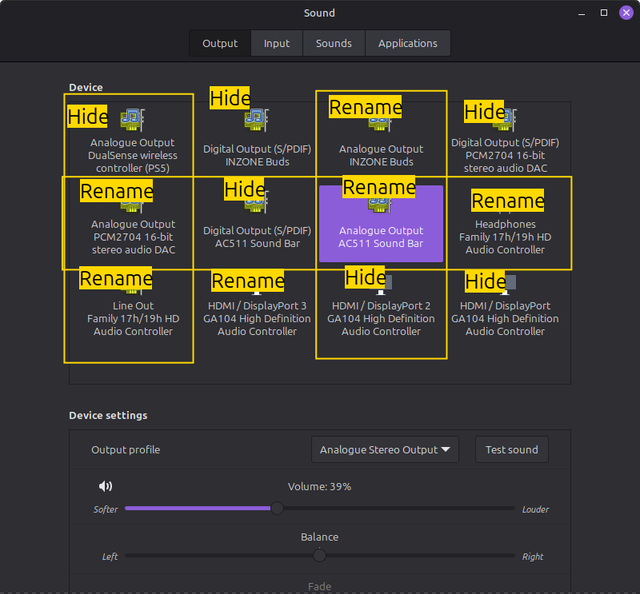The height and width of the screenshot is (594, 640).
Task: Open the Input tab
Action: click(277, 43)
